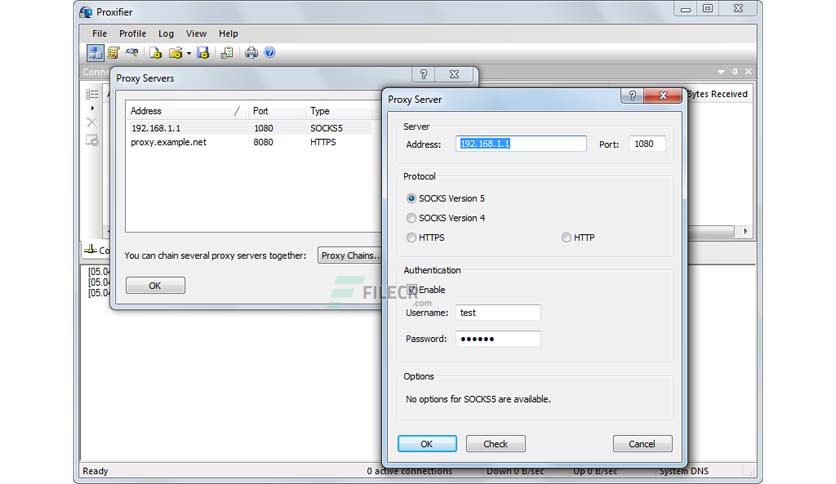Click the Save Profile disk icon

pos(203,52)
